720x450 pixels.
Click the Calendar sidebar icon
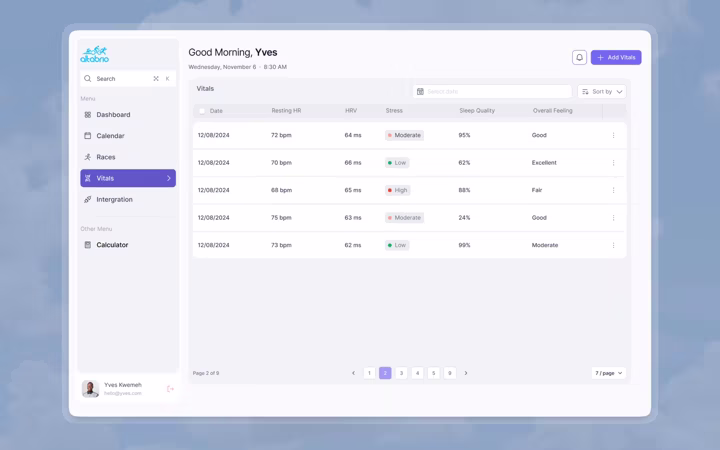click(x=88, y=135)
